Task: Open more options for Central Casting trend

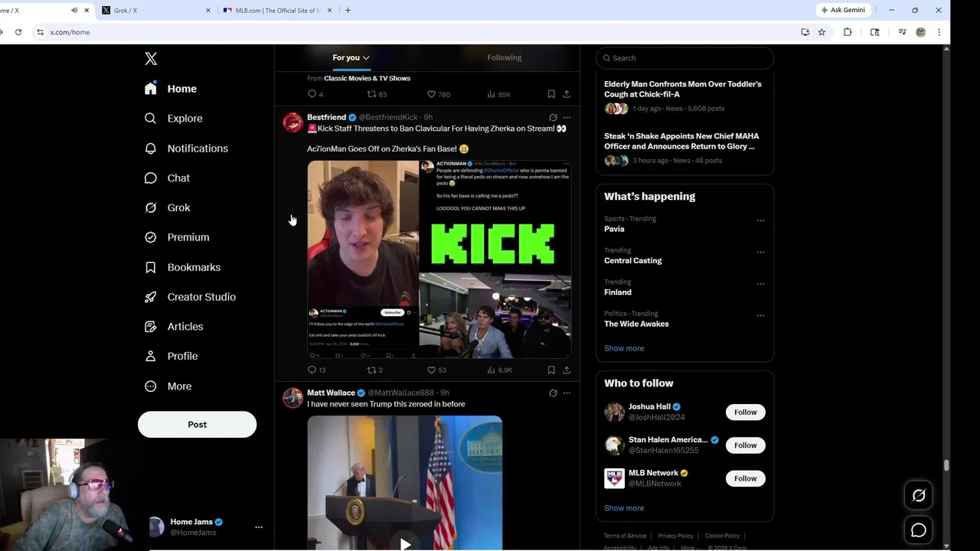Action: click(x=760, y=252)
